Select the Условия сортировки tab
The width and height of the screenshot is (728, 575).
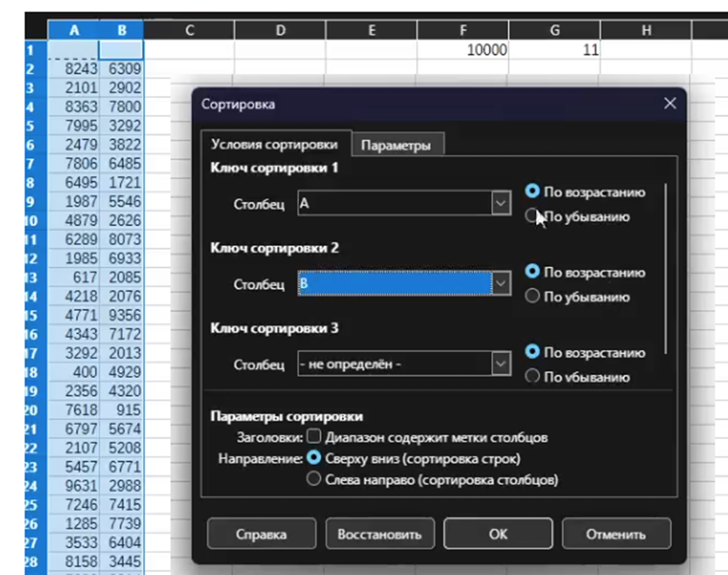pos(274,145)
